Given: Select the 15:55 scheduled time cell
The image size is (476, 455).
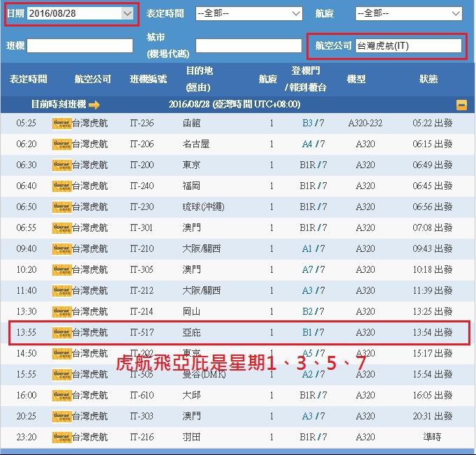Looking at the screenshot, I should click(x=27, y=375).
